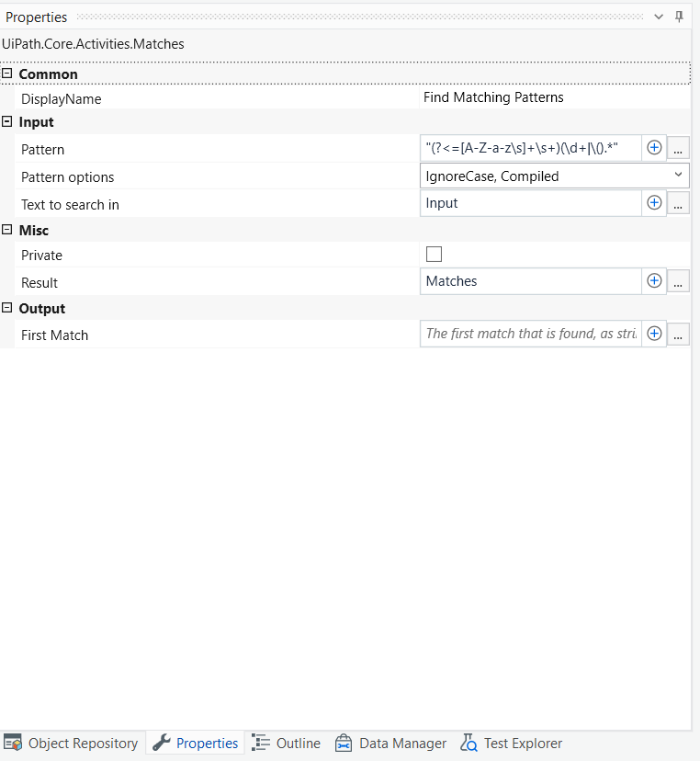Click the plus icon beside the Pattern field
Screen dimensions: 700x761
(x=654, y=148)
